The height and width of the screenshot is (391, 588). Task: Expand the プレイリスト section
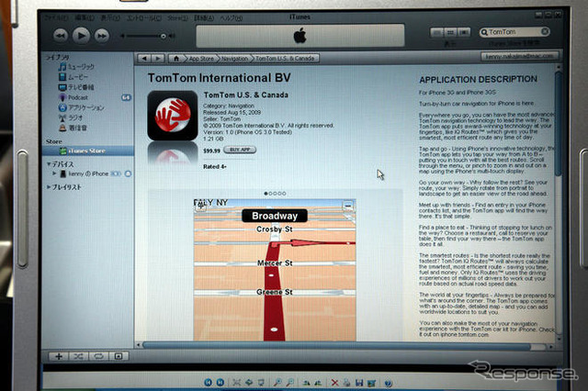pos(49,186)
